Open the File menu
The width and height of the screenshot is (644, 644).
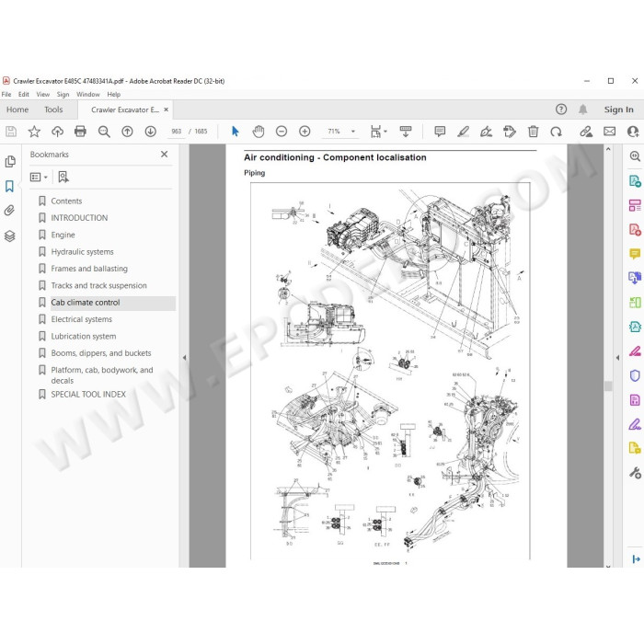click(x=6, y=95)
